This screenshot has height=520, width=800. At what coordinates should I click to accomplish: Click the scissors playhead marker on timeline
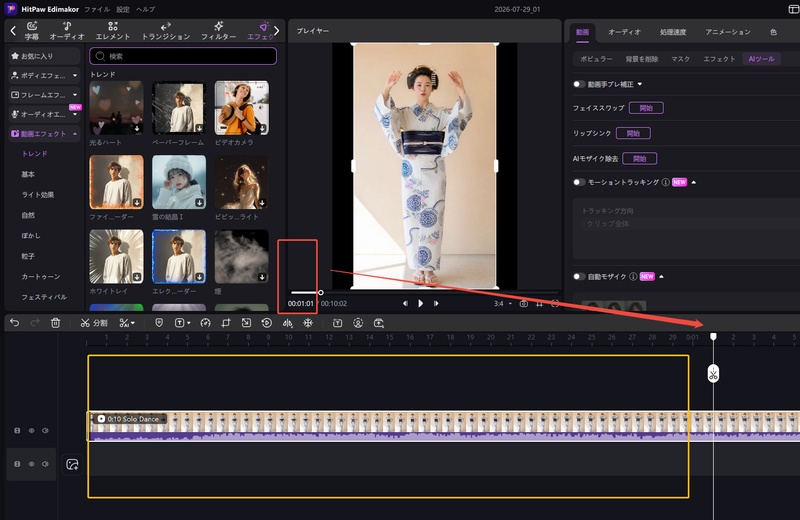[x=713, y=374]
